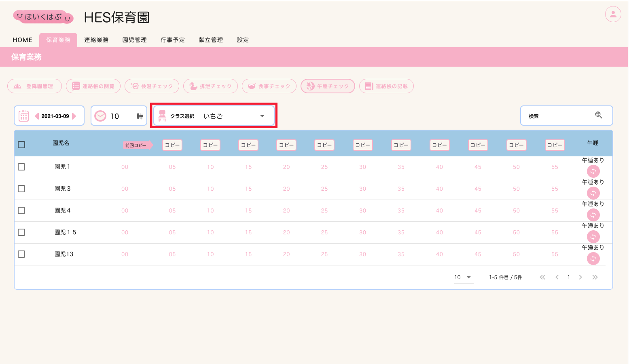Select the checkbox for 園児3
Screen dimensions: 629x364
click(x=22, y=189)
